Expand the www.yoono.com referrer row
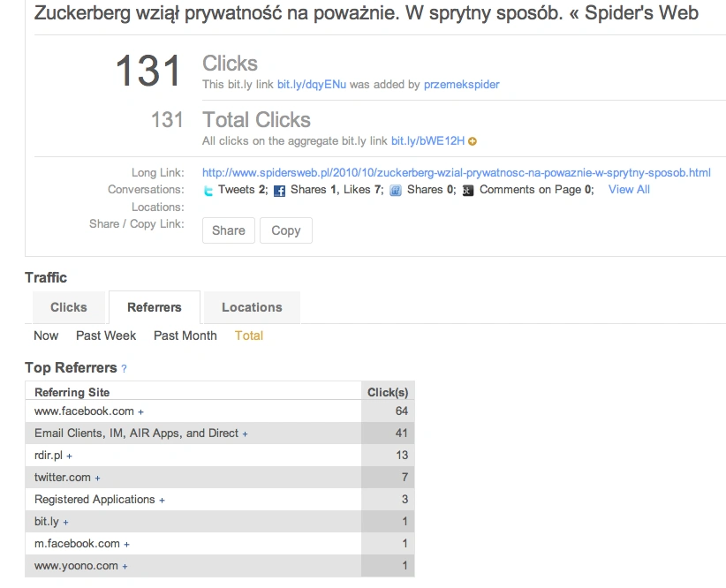Screen dimensions: 726x588 125,567
